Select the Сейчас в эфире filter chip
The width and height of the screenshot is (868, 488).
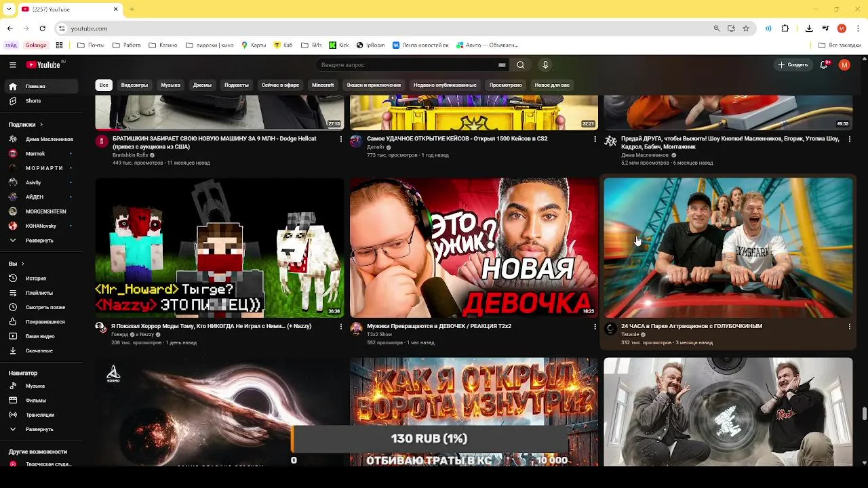point(280,85)
